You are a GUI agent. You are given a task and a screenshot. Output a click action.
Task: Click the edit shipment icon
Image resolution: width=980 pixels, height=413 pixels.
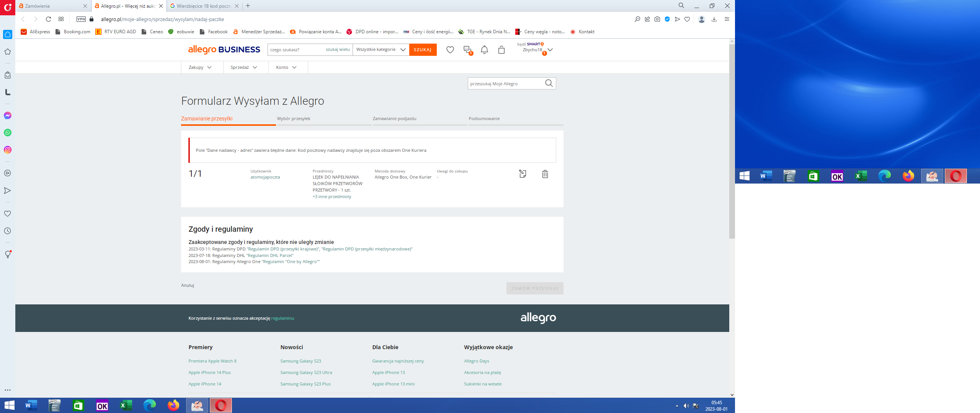(523, 174)
